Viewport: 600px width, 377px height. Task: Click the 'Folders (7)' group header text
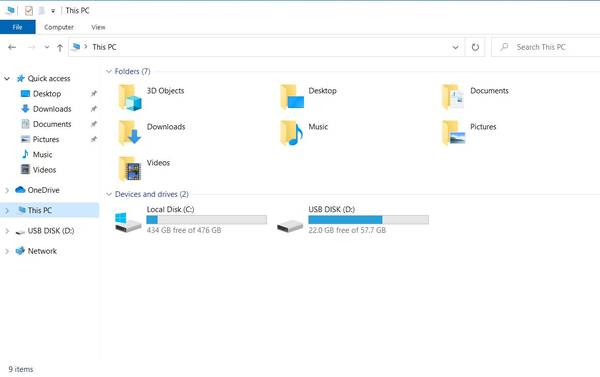[132, 71]
